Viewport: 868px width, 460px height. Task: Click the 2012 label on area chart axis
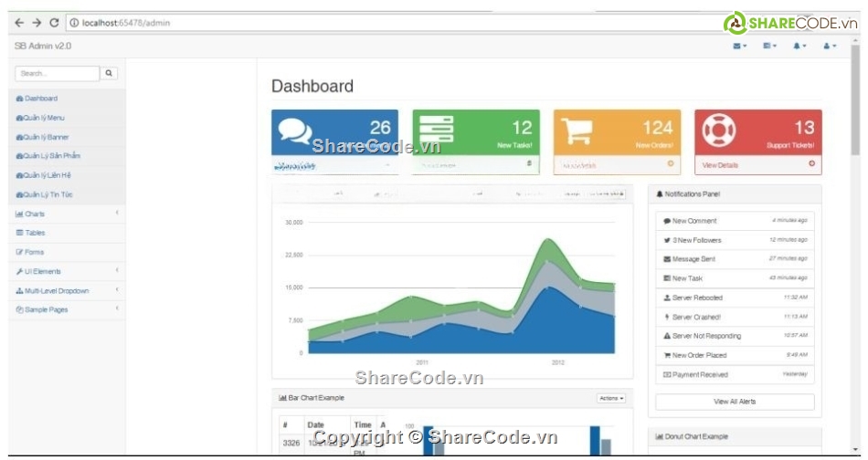(x=557, y=362)
